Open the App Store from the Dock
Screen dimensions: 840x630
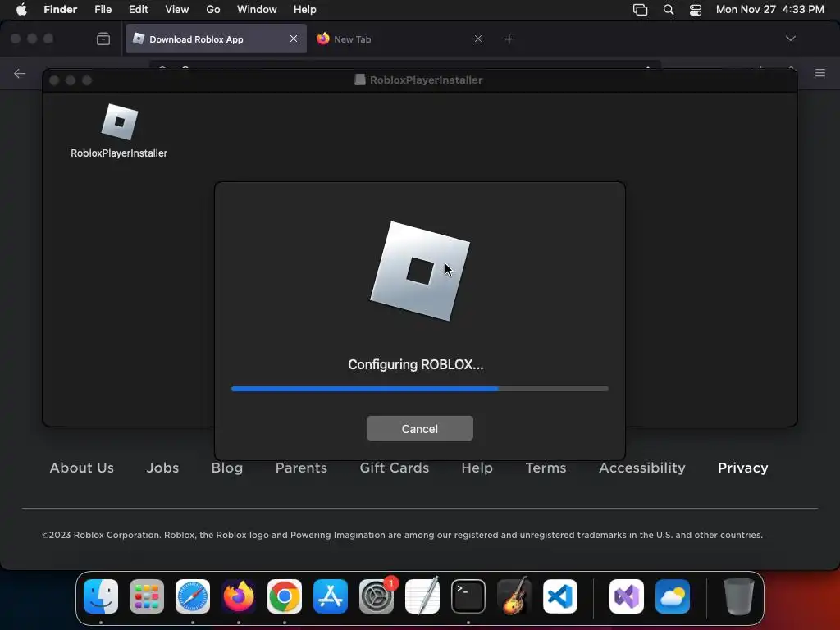(331, 596)
